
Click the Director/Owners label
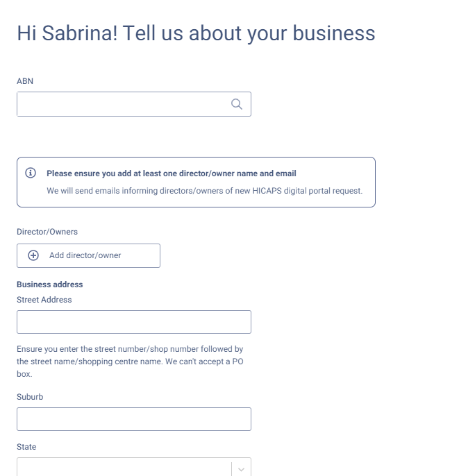pyautogui.click(x=47, y=232)
